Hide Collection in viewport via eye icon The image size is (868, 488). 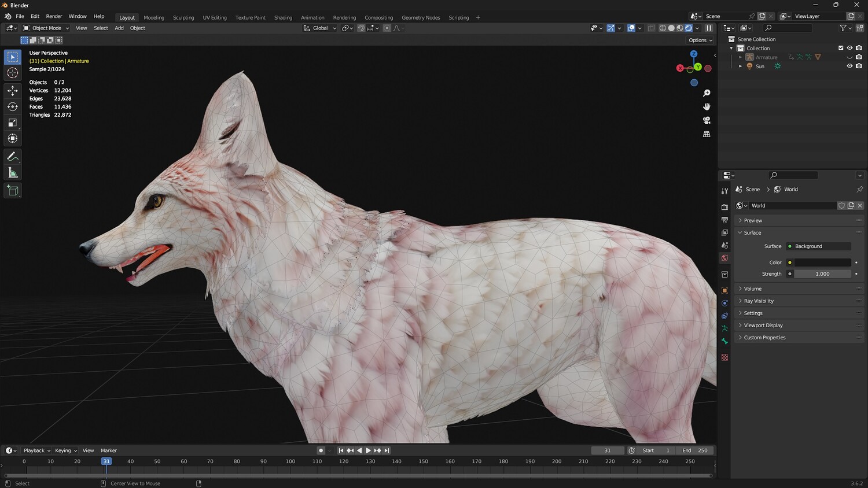tap(849, 48)
